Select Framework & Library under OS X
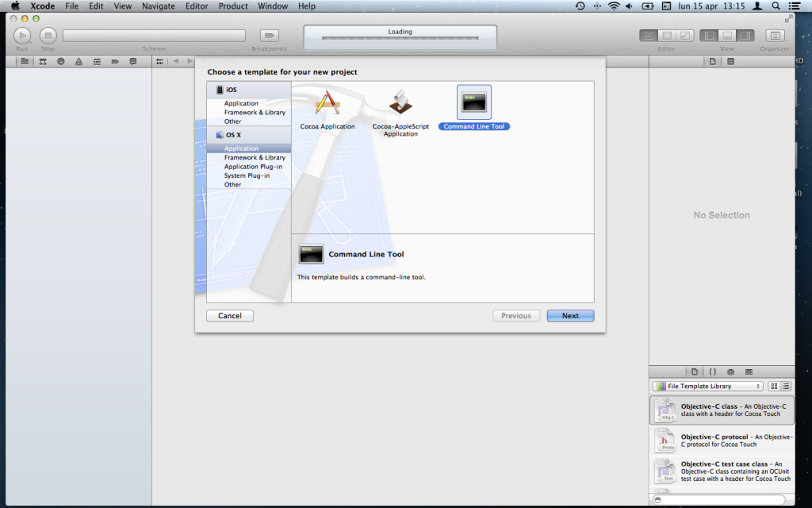The width and height of the screenshot is (812, 508). (255, 158)
